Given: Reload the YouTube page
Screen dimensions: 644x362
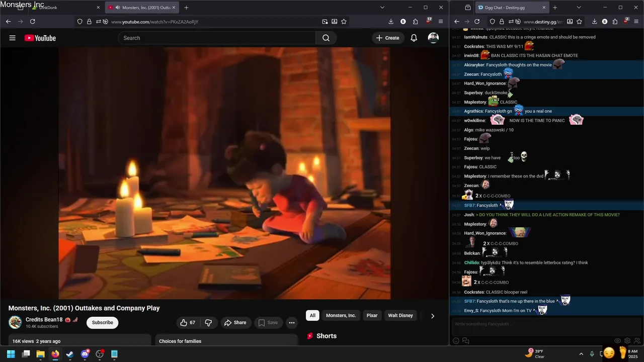Looking at the screenshot, I should (33, 22).
